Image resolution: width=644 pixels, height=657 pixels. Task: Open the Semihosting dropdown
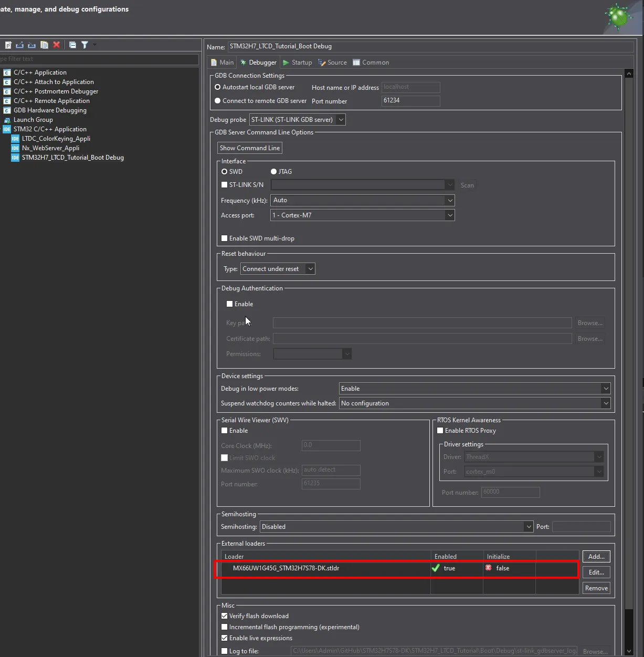point(396,527)
